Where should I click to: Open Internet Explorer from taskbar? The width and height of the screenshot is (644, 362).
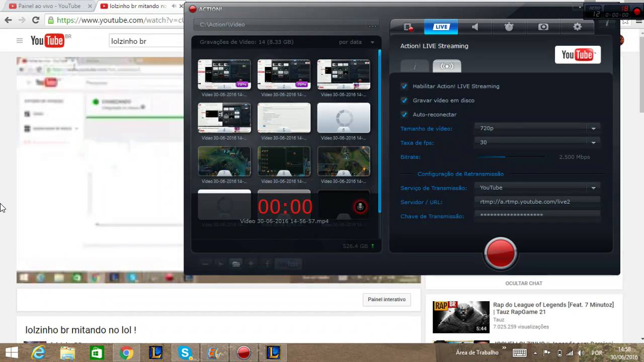pos(38,353)
